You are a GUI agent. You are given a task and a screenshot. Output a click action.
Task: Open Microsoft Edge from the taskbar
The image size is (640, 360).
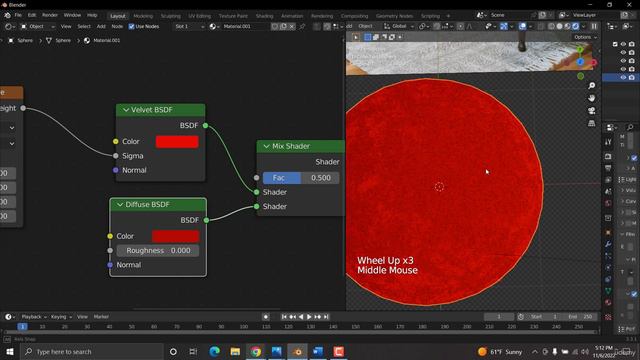(x=214, y=351)
